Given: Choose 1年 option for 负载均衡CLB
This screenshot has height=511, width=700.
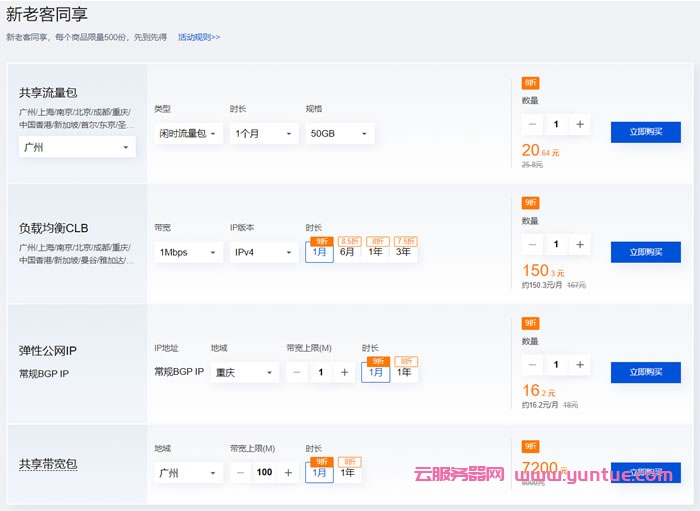Looking at the screenshot, I should (375, 252).
